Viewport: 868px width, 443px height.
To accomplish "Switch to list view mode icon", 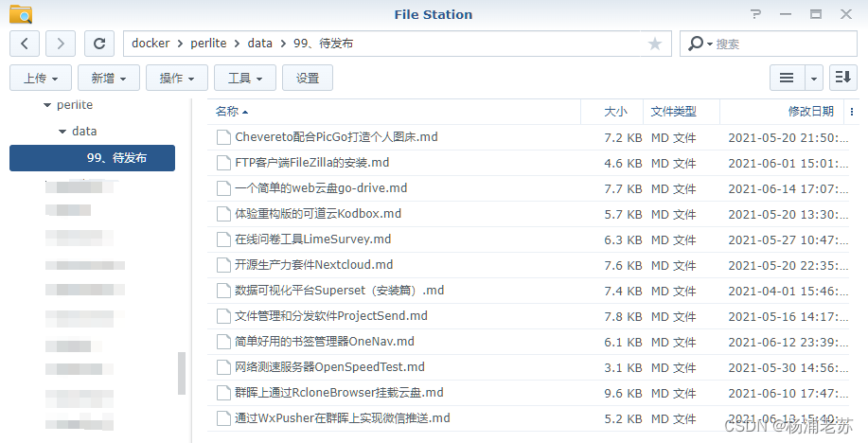I will click(787, 78).
